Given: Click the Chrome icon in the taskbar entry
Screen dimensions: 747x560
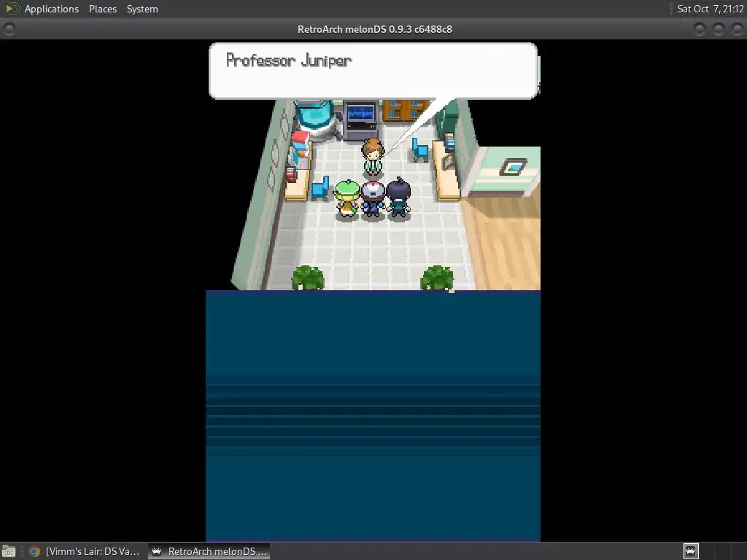Looking at the screenshot, I should click(34, 551).
